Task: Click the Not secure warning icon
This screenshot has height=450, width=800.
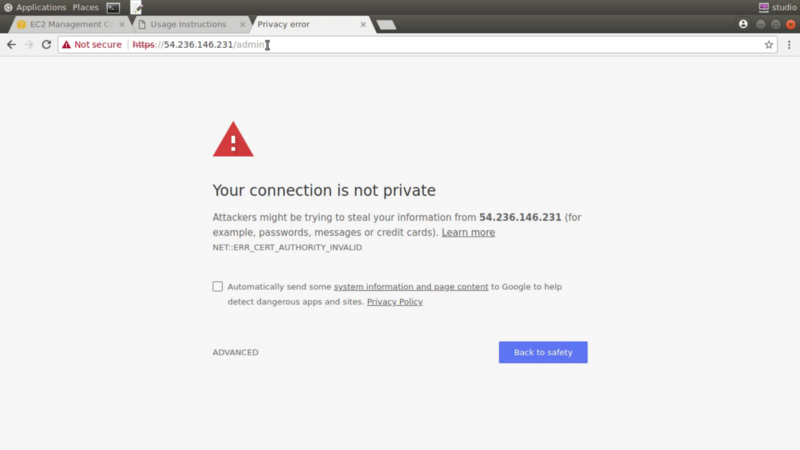Action: click(x=66, y=45)
